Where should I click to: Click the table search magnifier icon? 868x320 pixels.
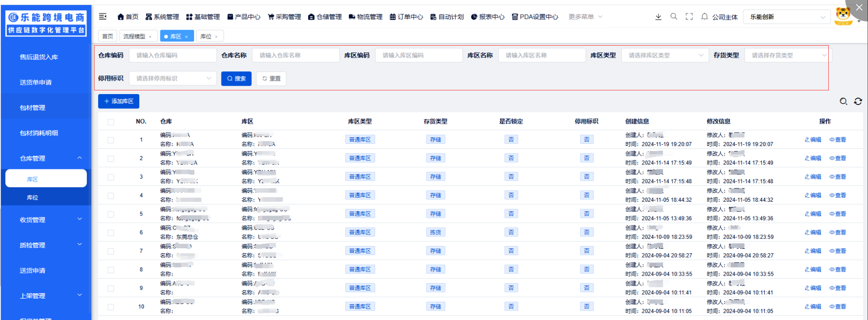tap(843, 101)
